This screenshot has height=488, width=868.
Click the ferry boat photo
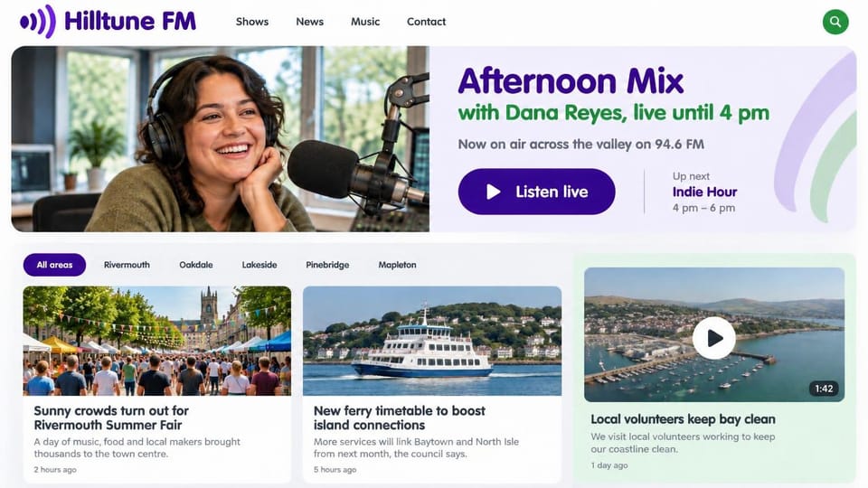pyautogui.click(x=432, y=341)
